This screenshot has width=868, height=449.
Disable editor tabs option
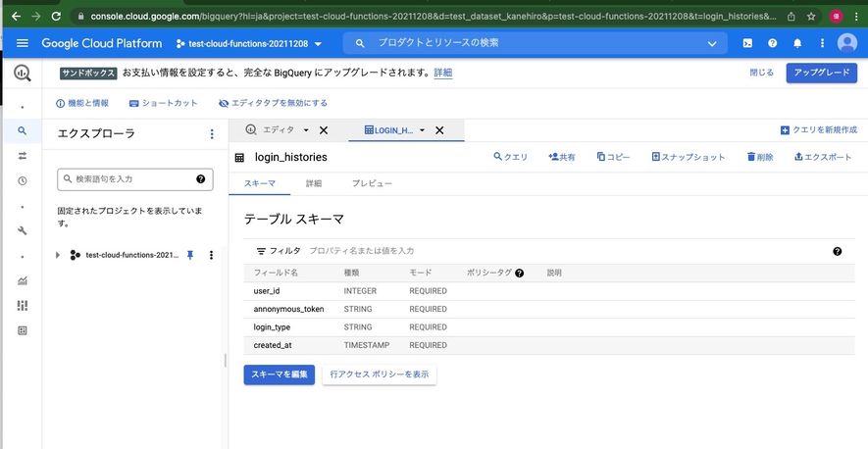coord(273,103)
